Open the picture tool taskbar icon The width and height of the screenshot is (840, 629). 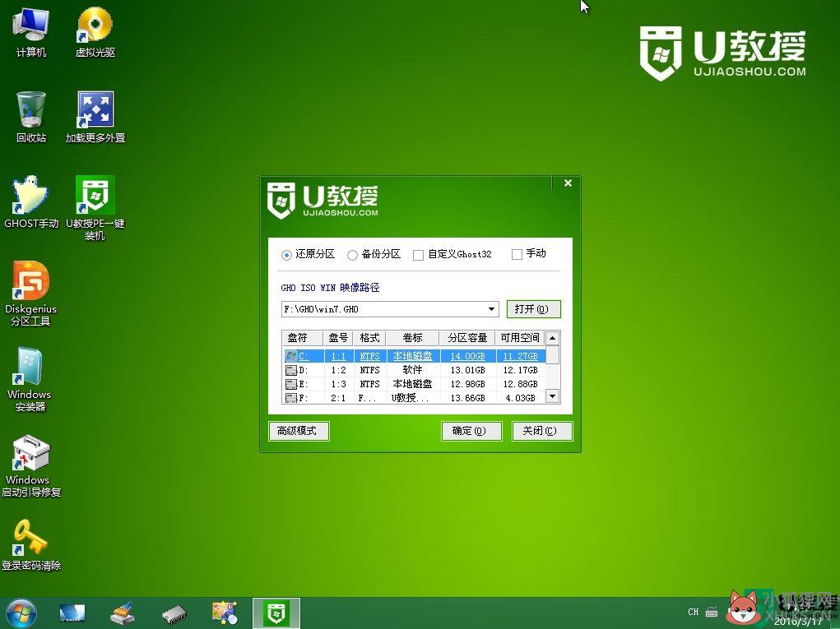point(225,613)
